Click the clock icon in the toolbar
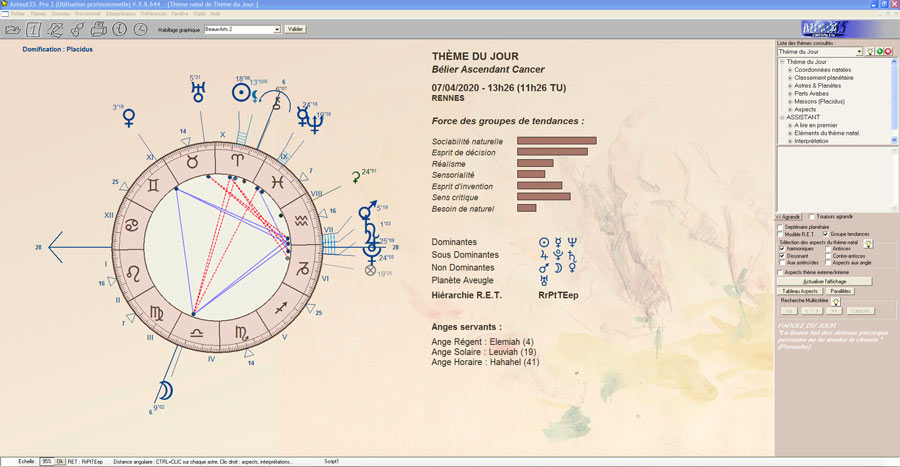 [141, 29]
